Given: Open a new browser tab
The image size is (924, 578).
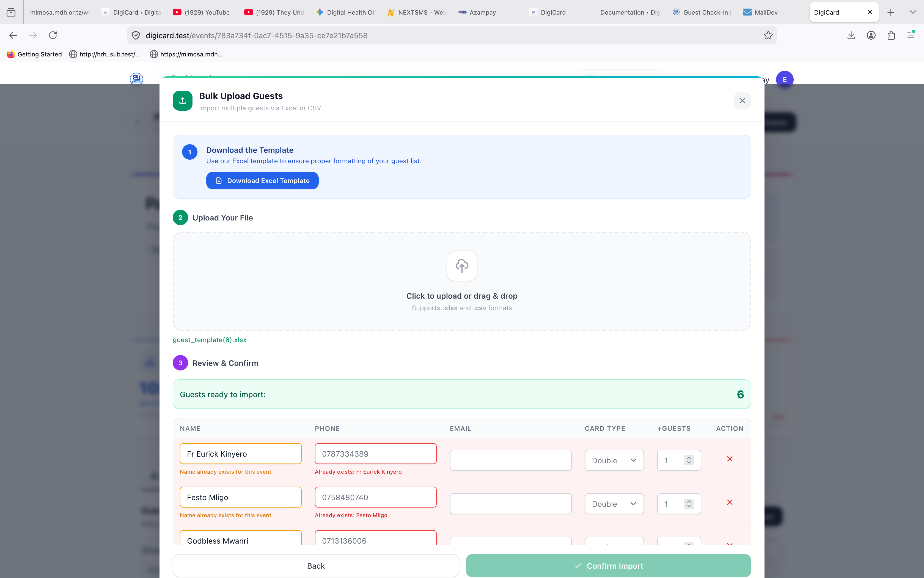Looking at the screenshot, I should [891, 12].
